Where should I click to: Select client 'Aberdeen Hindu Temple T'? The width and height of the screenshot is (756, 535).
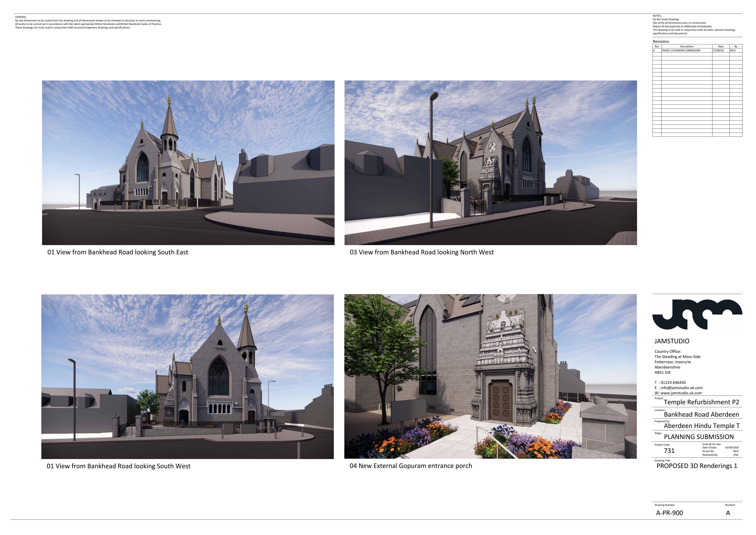point(702,426)
